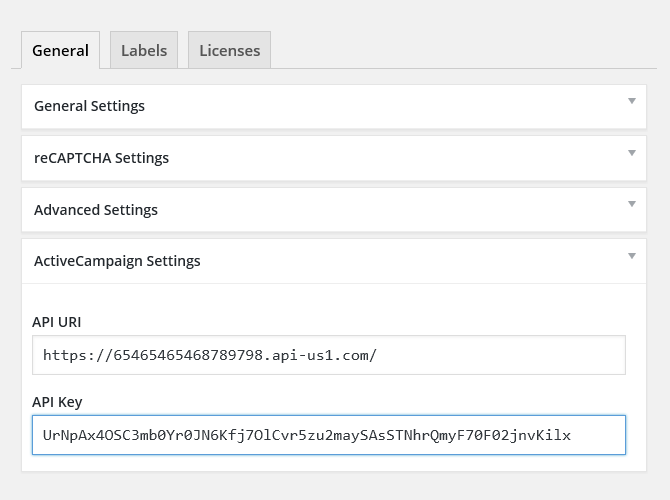Viewport: 670px width, 500px height.
Task: Expand Advanced Settings with its arrow
Action: tap(632, 205)
